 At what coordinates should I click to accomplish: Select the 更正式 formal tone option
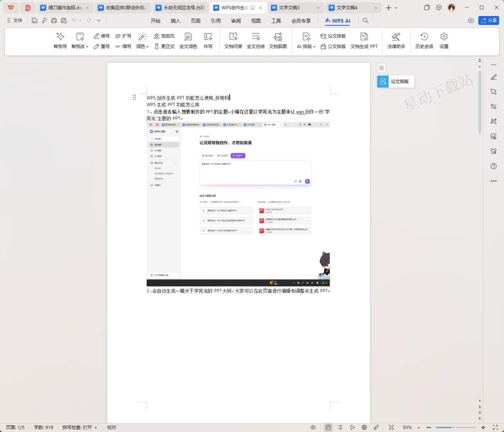[x=164, y=46]
